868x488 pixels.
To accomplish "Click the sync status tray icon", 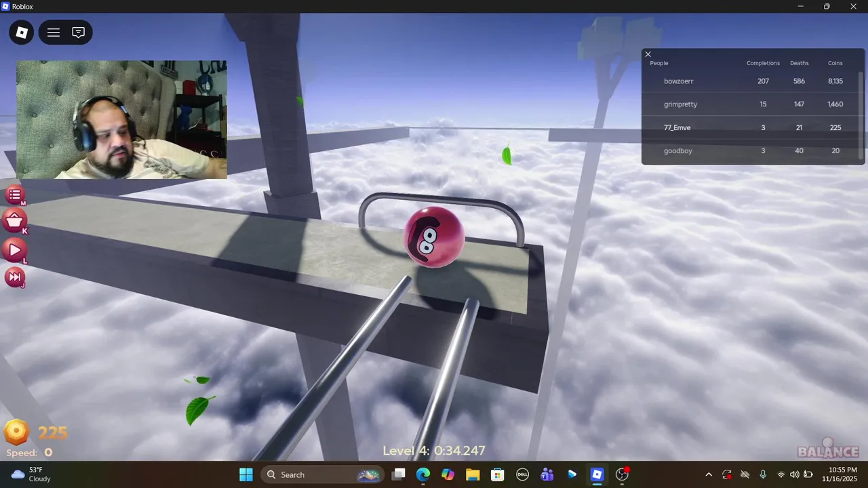I will click(x=727, y=474).
